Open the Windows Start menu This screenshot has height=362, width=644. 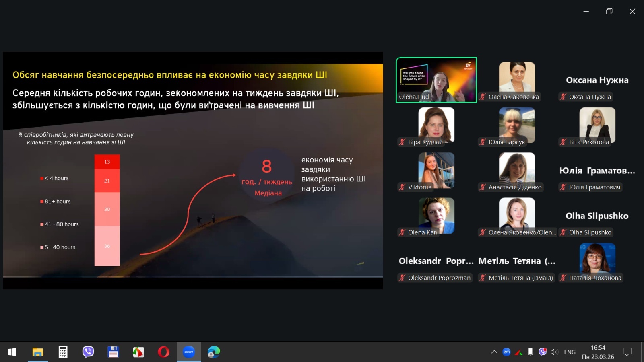coord(12,352)
